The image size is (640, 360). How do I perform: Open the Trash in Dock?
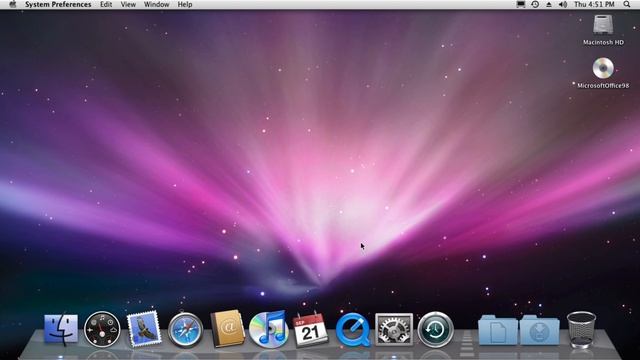click(x=581, y=329)
